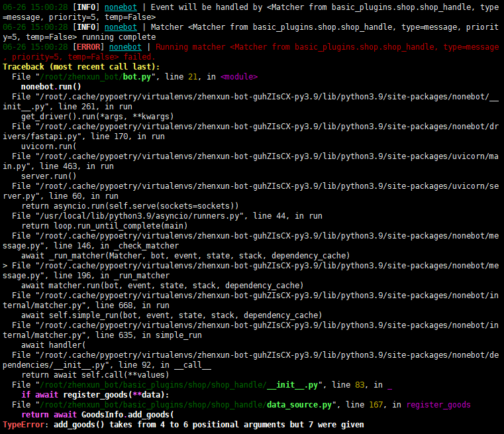
Task: Click 'return await GoodsInfo.add_goods(' line
Action: click(97, 415)
